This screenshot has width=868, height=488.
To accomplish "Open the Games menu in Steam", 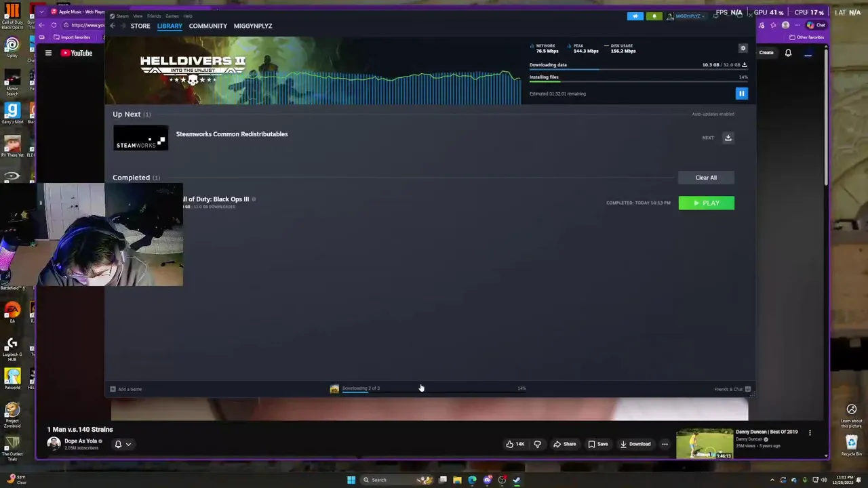I will [x=172, y=16].
